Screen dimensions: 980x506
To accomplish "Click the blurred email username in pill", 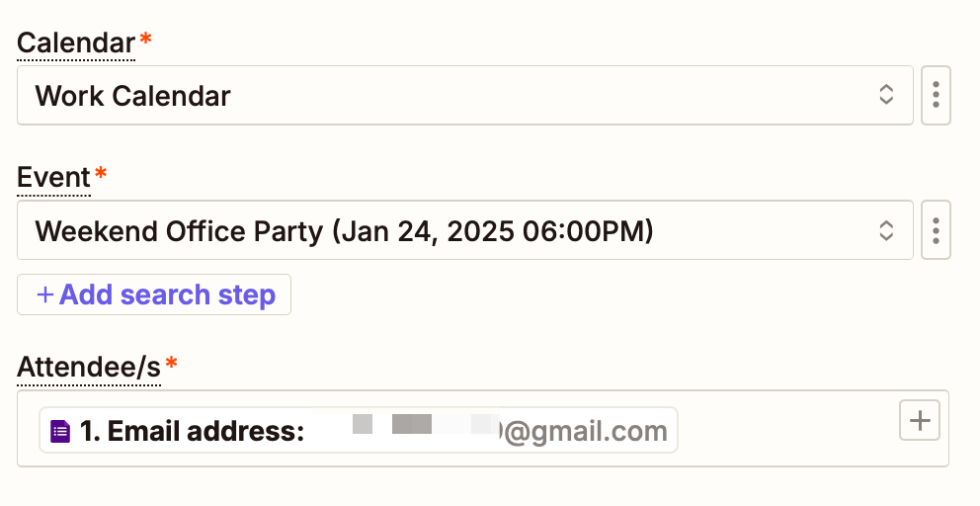I will click(406, 424).
